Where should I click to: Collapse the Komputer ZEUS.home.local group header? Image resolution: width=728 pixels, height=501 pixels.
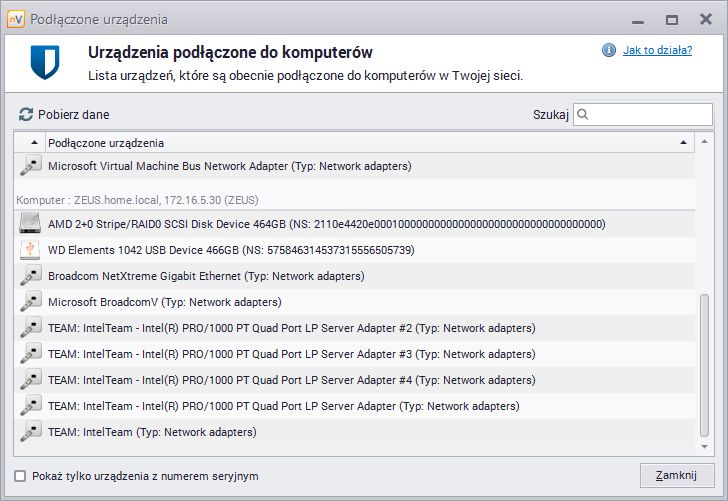(x=137, y=200)
